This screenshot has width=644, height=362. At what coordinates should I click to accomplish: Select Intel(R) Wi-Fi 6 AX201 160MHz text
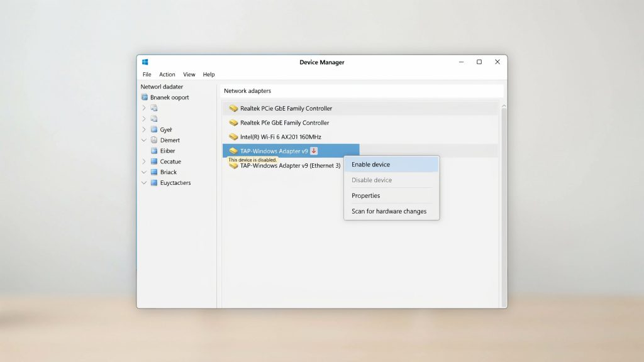point(280,136)
